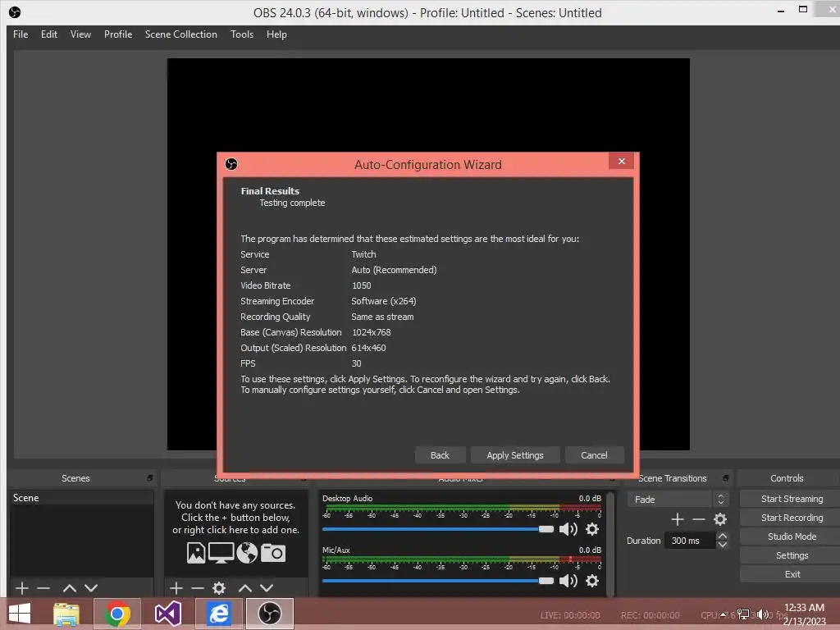The image size is (840, 630).
Task: Click the Duration 300 ms field
Action: click(690, 541)
